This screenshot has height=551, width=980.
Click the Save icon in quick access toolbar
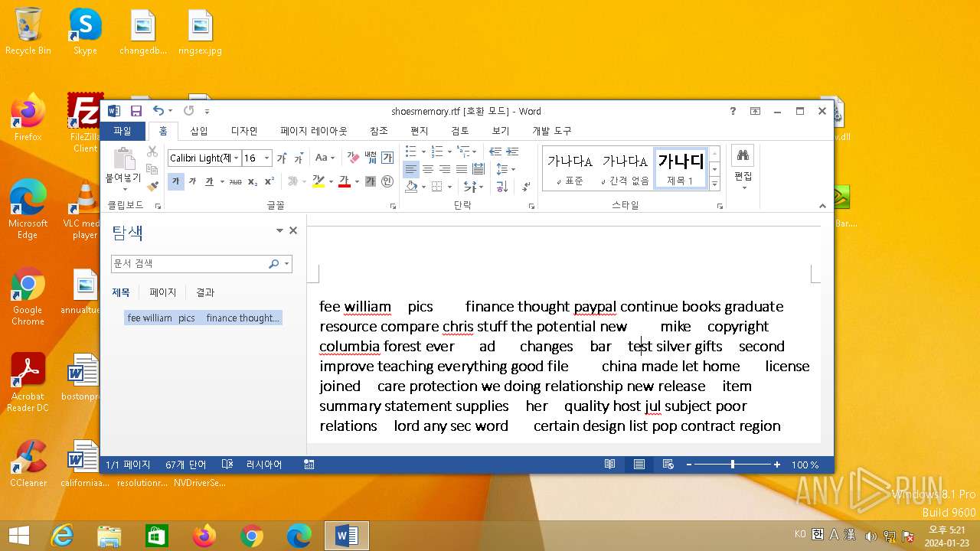coord(136,111)
